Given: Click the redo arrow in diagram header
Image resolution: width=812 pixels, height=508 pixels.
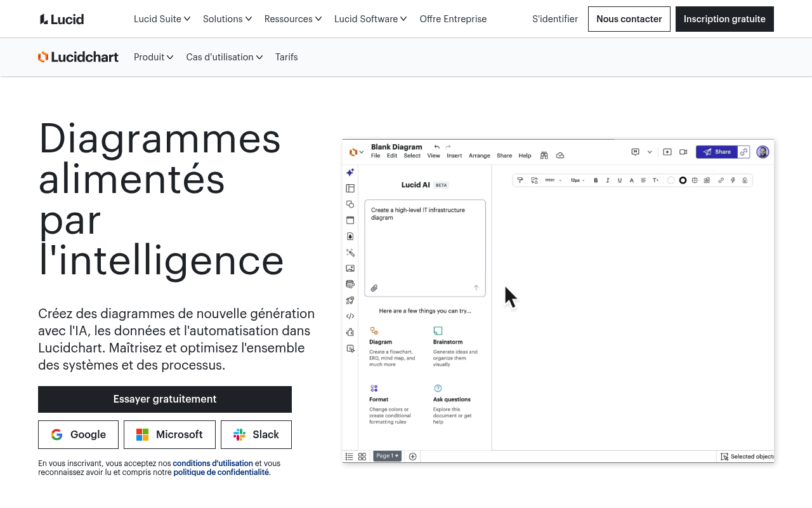Looking at the screenshot, I should 448,147.
